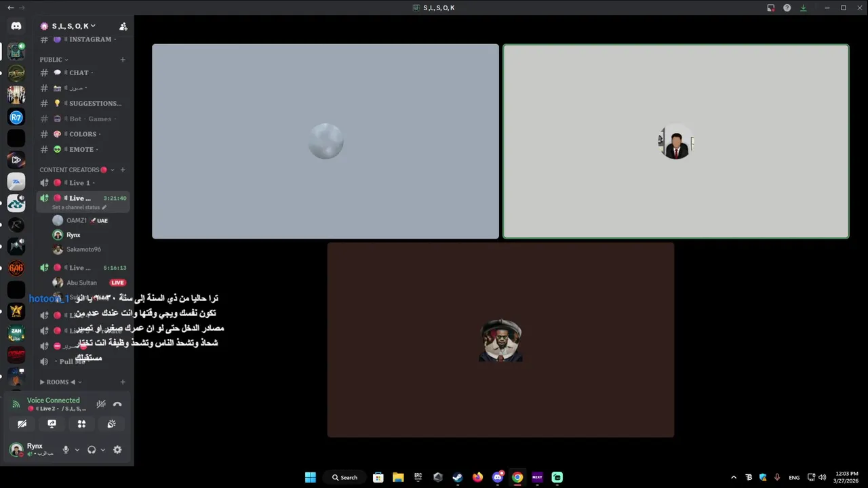Open microphone input options dropdown arrow
The height and width of the screenshot is (488, 868).
coord(77,449)
